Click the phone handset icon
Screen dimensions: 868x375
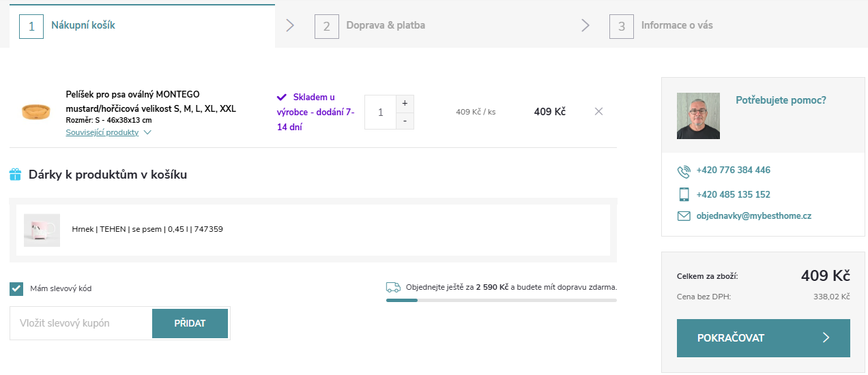684,170
